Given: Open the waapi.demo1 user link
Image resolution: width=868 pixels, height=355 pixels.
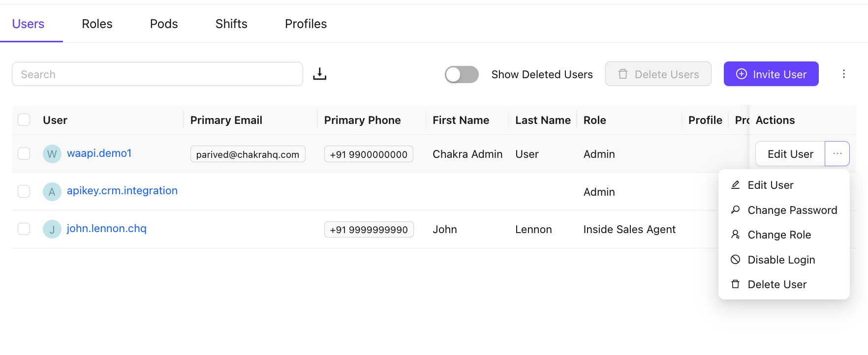Looking at the screenshot, I should click(x=99, y=153).
